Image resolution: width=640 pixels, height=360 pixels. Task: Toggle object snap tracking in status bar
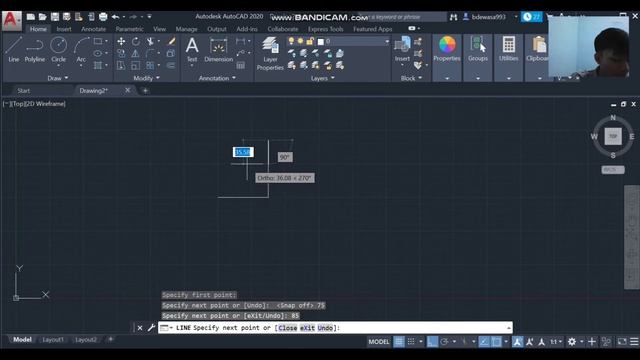pyautogui.click(x=484, y=342)
